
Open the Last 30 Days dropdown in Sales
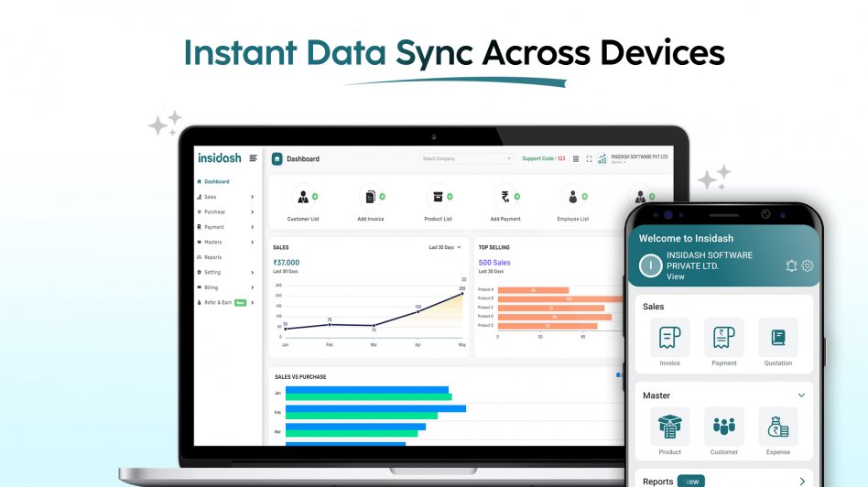pyautogui.click(x=445, y=247)
